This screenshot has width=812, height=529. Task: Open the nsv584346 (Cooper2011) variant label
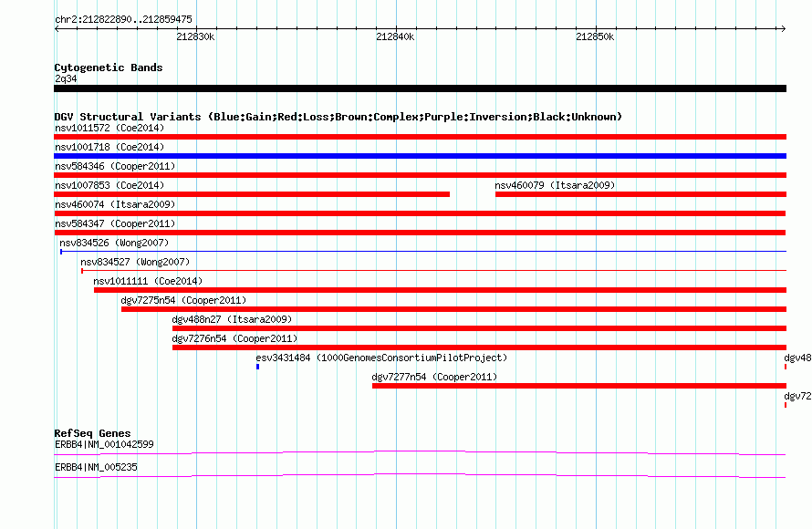tap(115, 166)
